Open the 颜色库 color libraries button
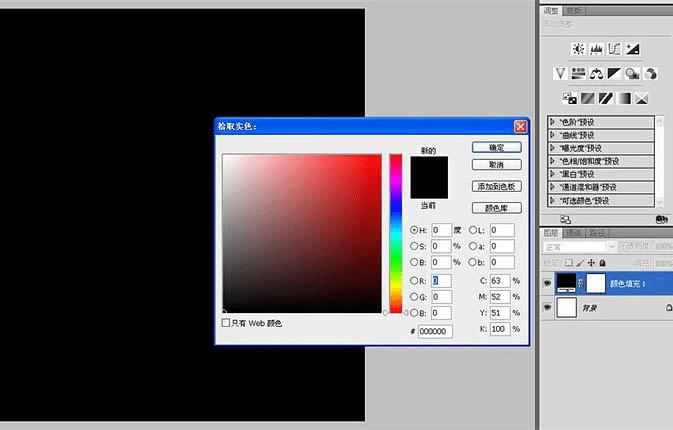Image resolution: width=673 pixels, height=430 pixels. (x=497, y=208)
